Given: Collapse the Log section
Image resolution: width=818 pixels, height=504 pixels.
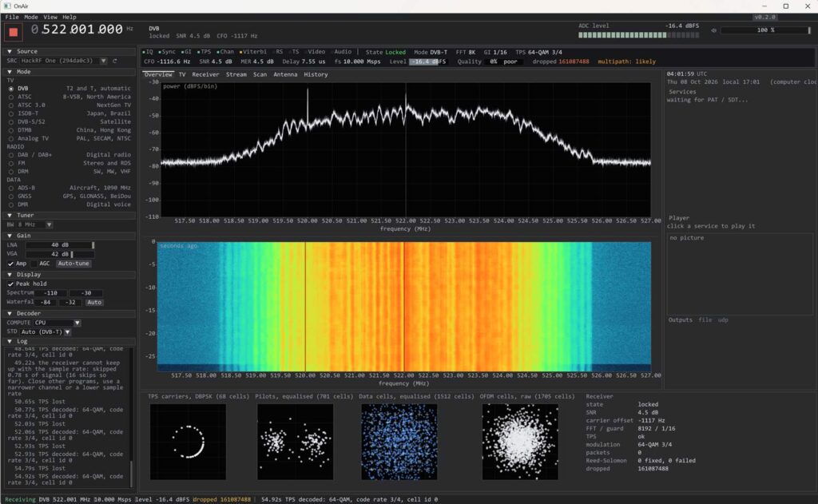Looking at the screenshot, I should 10,341.
